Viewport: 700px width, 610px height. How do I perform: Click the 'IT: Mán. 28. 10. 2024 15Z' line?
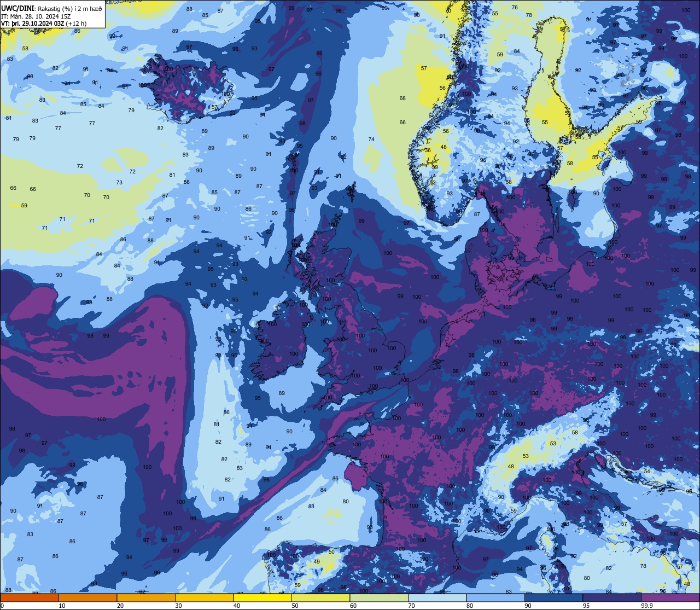[x=36, y=16]
